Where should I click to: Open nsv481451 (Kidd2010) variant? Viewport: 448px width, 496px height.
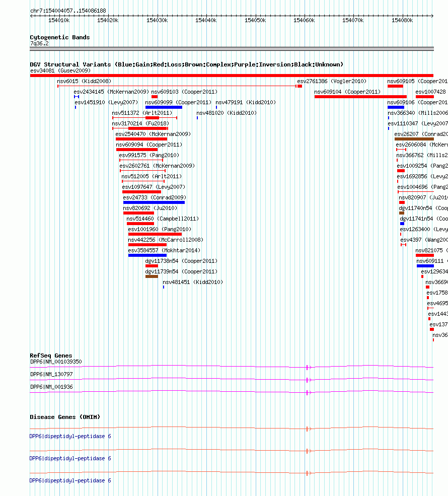193,282
